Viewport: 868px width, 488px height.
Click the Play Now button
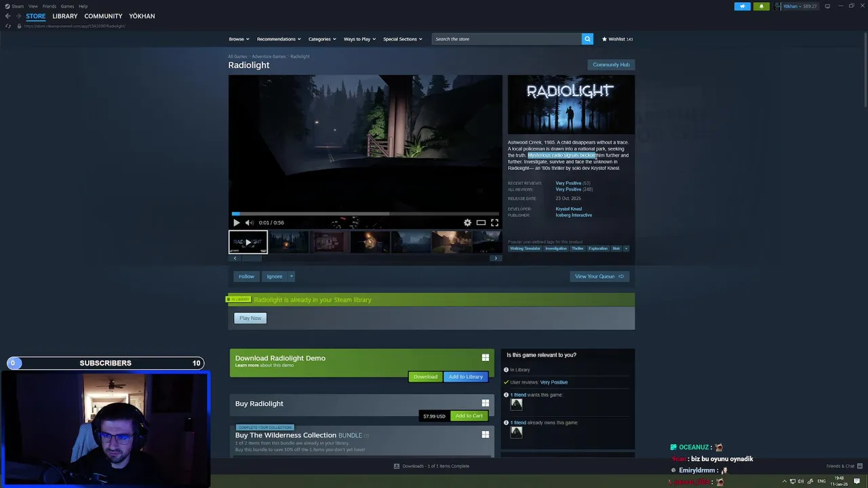(250, 318)
